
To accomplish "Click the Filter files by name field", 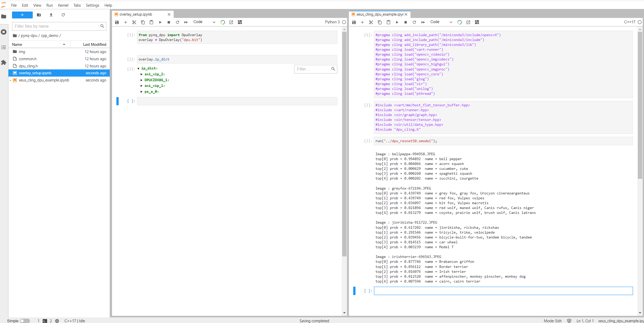I will tap(59, 26).
